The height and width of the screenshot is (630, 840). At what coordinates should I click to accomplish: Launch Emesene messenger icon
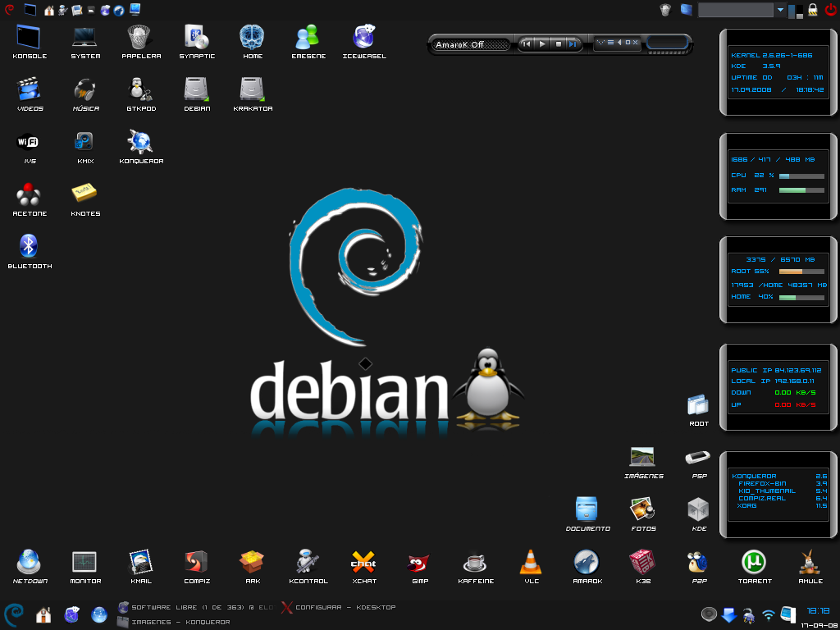[308, 37]
